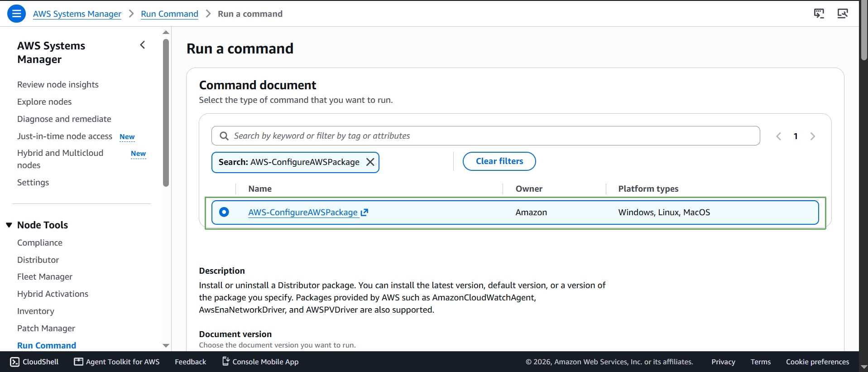
Task: Collapse the AWS Systems Manager sidebar
Action: (143, 45)
